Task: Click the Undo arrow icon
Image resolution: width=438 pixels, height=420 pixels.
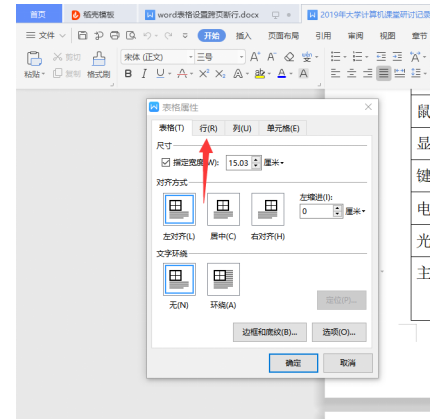Action: [x=147, y=35]
